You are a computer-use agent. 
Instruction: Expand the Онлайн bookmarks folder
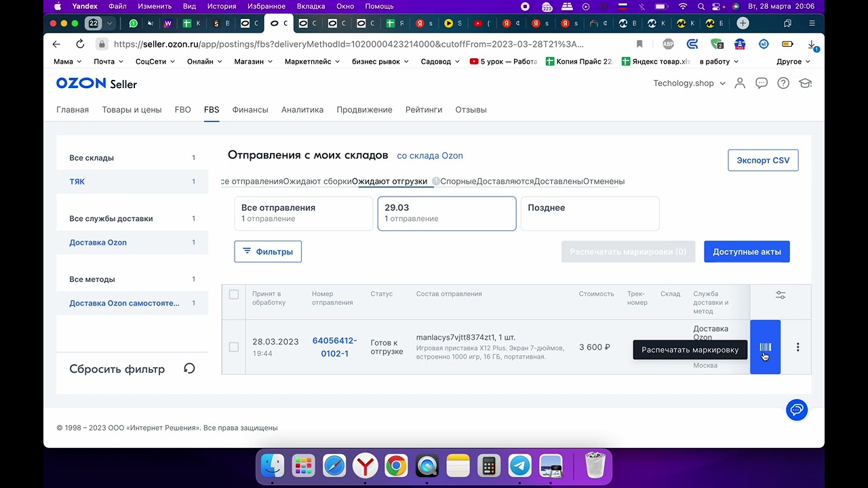(204, 61)
